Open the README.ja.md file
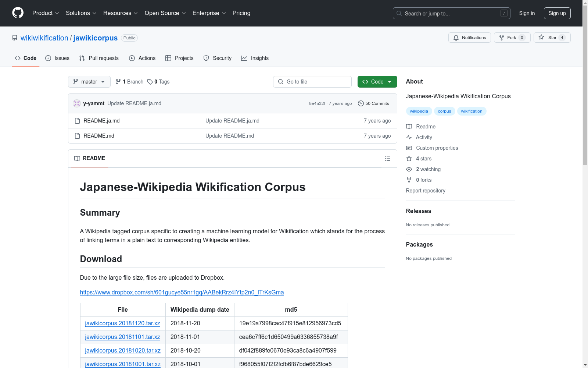This screenshot has height=368, width=588. [x=101, y=121]
